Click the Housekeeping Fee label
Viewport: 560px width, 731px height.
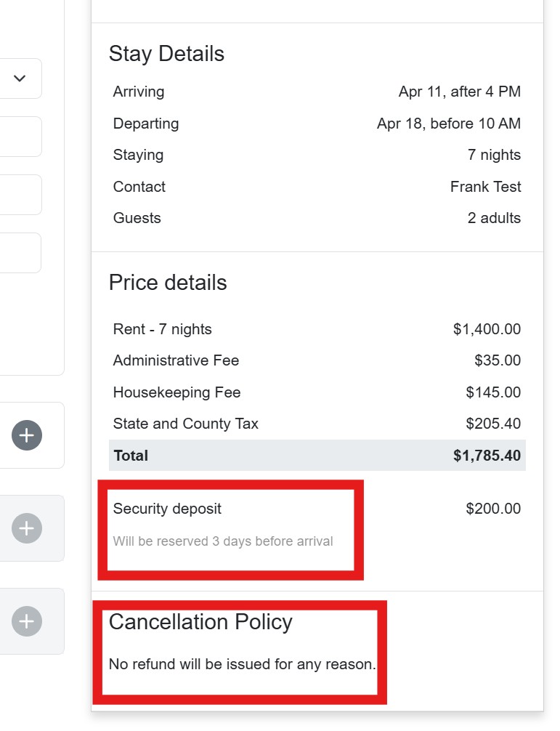point(176,392)
